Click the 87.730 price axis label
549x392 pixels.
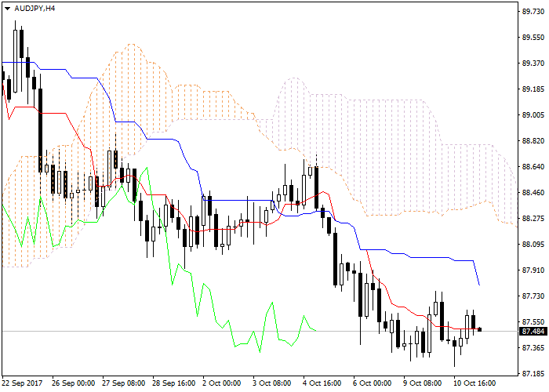point(533,296)
